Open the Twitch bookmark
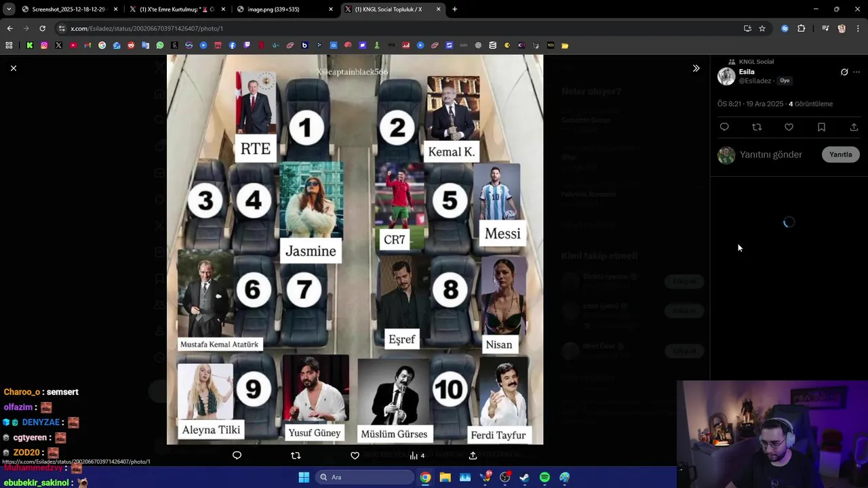The image size is (868, 488). tap(247, 45)
